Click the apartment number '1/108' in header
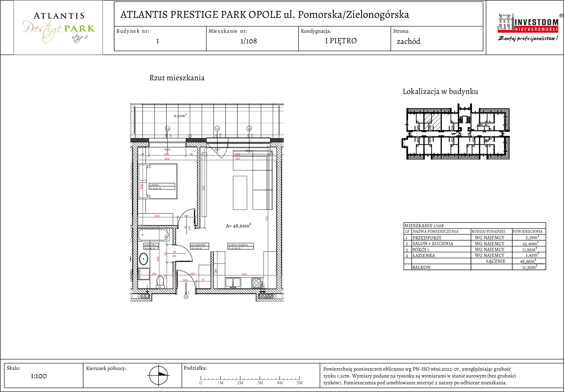 click(249, 41)
